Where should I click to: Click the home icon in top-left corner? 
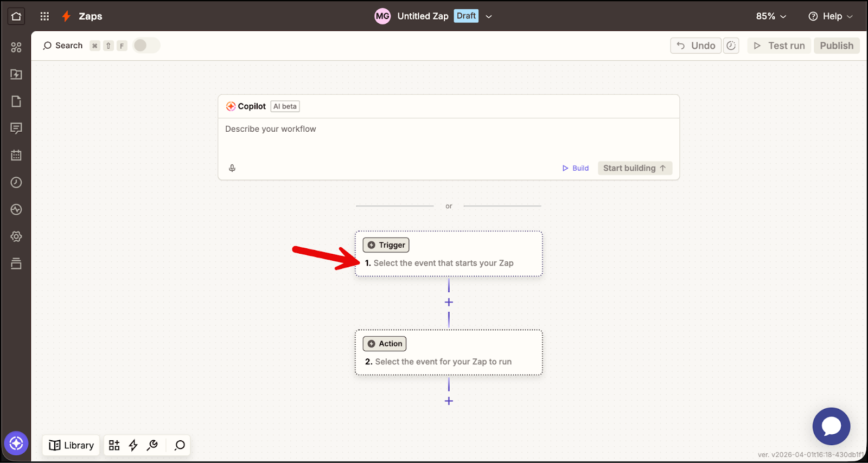click(16, 16)
